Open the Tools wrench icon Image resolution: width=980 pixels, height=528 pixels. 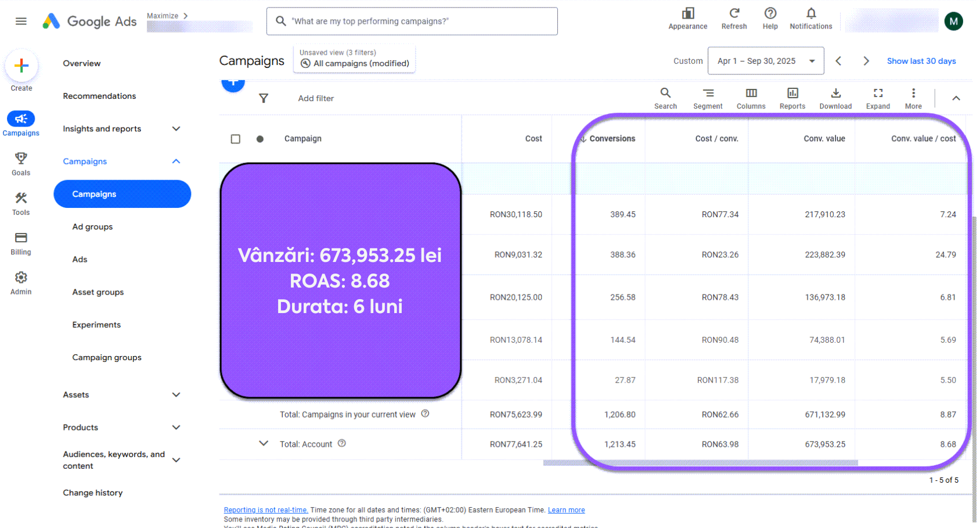[x=21, y=198]
